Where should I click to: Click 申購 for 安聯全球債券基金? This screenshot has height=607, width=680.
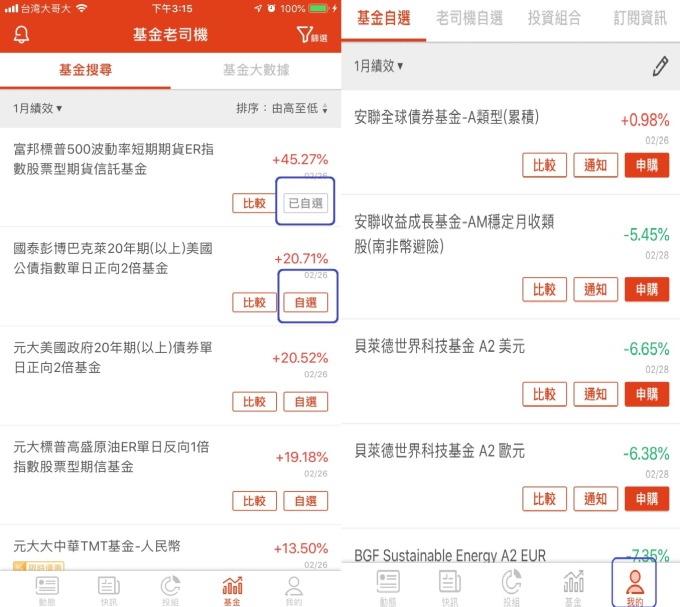tap(647, 165)
